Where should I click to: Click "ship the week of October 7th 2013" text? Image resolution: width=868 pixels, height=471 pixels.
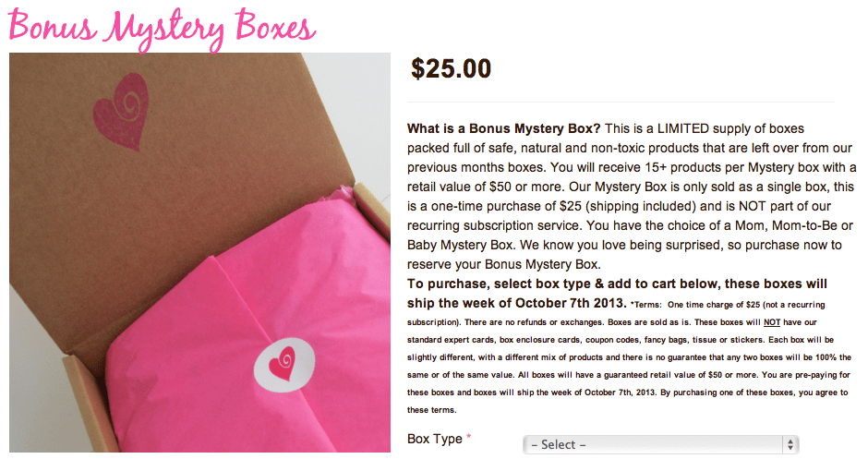[517, 303]
